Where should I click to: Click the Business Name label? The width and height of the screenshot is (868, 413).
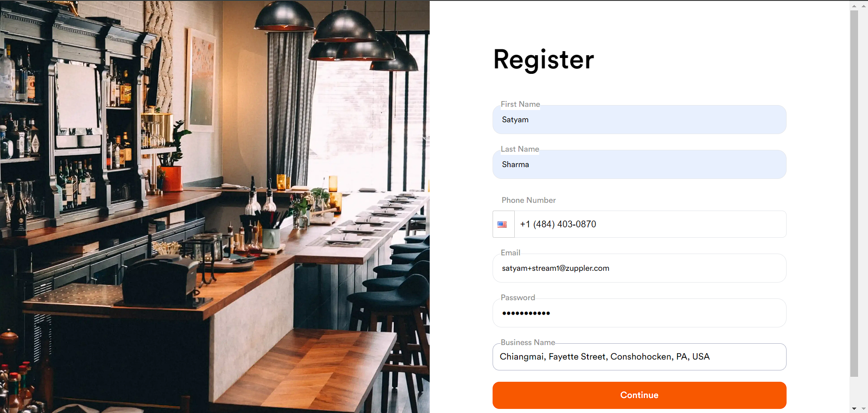point(527,342)
